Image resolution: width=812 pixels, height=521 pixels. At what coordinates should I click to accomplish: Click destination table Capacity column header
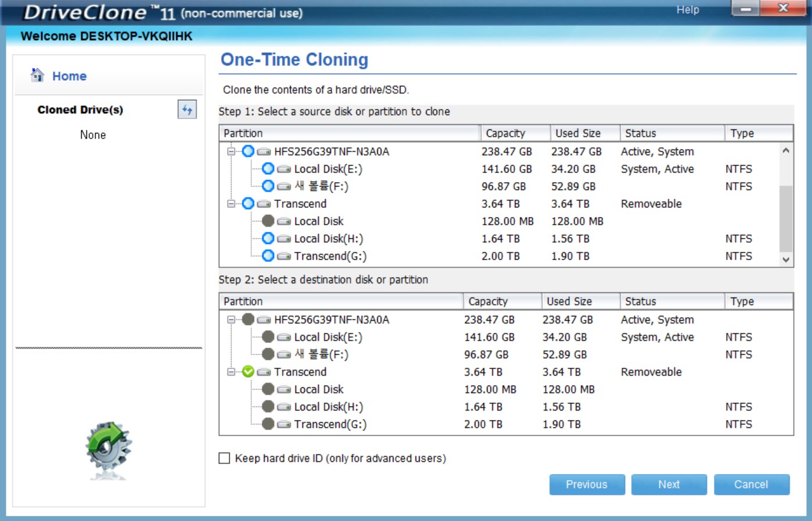coord(503,301)
